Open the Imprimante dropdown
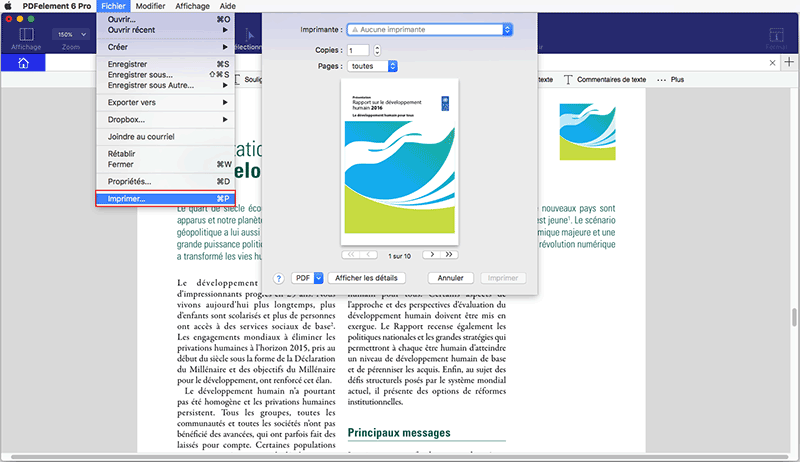Viewport: 800px width, 462px height. [429, 30]
